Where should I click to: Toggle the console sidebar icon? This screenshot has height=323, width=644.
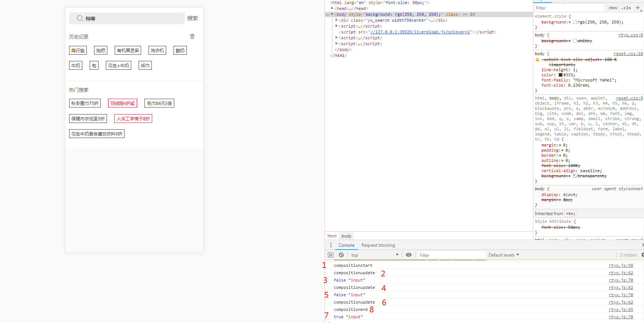pyautogui.click(x=331, y=255)
